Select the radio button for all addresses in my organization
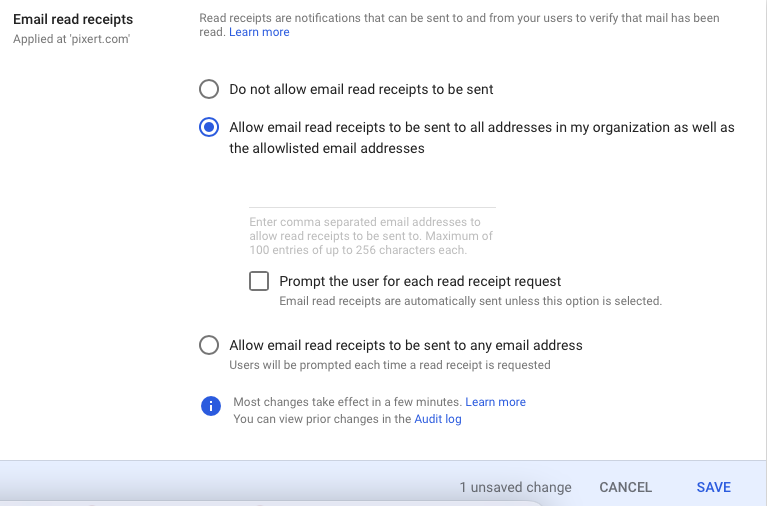This screenshot has height=506, width=767. pos(209,127)
